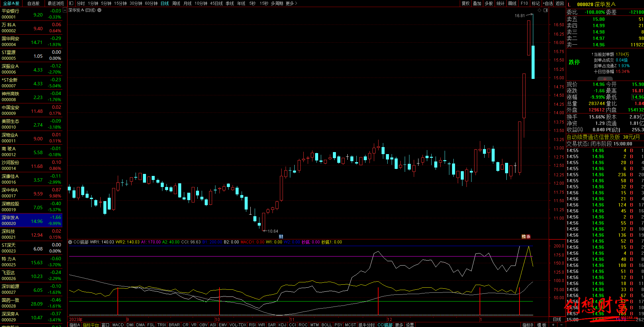Screen dimensions: 644x327
Task: Apply the RSI indicator
Action: coord(252,325)
